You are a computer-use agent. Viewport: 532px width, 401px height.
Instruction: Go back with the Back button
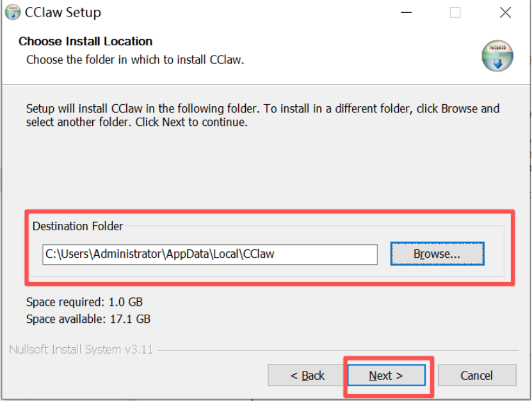(307, 375)
